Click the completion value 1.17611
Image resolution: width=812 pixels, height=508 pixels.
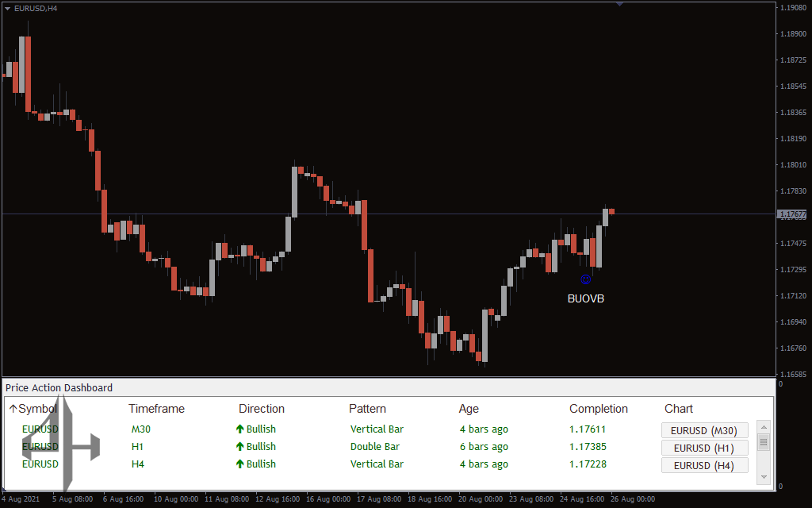588,429
